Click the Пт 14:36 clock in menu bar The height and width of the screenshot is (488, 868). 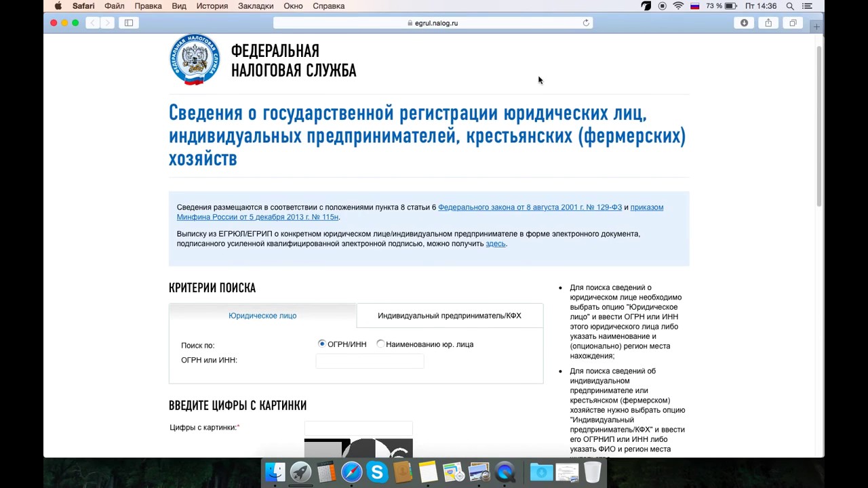click(x=761, y=6)
